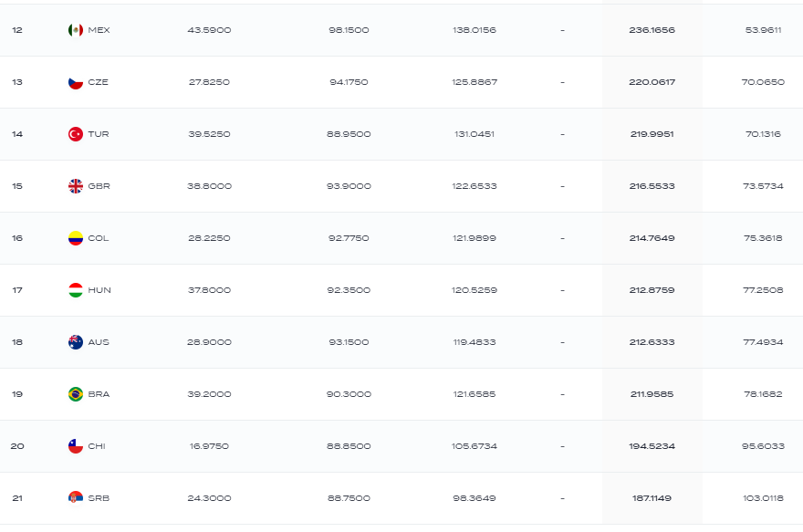
Task: Click the Brazil flag icon
Action: [x=75, y=394]
